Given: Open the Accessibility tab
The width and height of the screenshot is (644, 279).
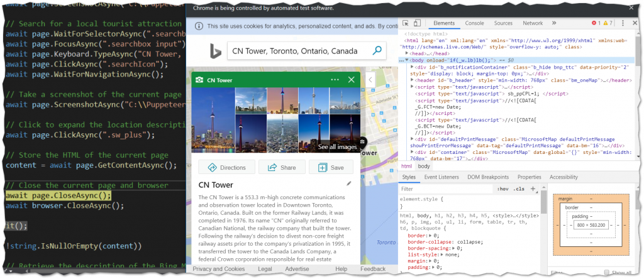Looking at the screenshot, I should pos(563,177).
